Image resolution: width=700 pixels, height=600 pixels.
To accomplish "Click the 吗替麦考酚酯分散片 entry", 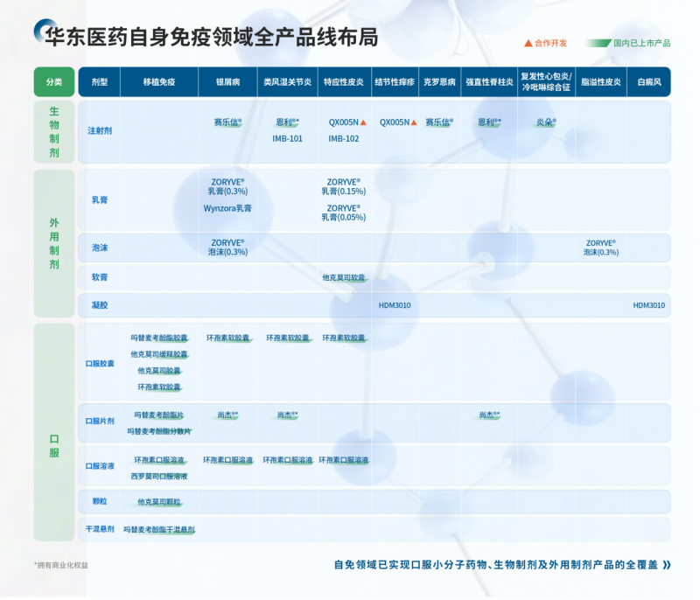I will tap(159, 431).
